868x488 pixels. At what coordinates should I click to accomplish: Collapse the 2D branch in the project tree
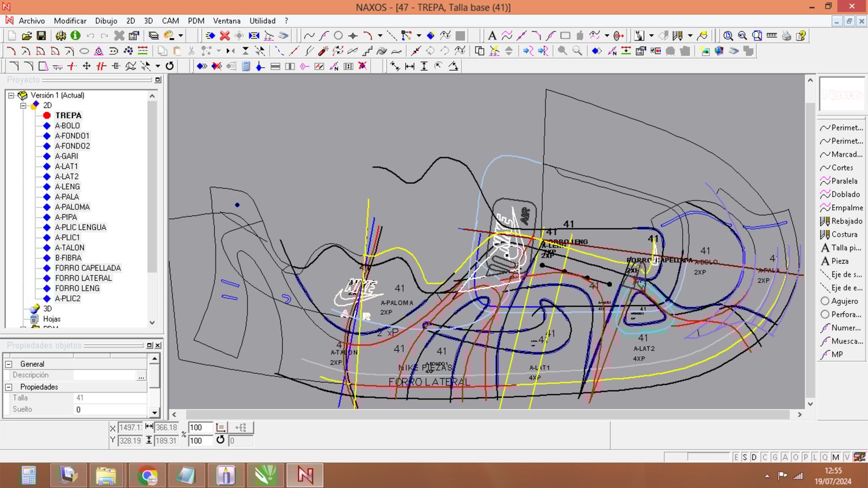coord(23,105)
